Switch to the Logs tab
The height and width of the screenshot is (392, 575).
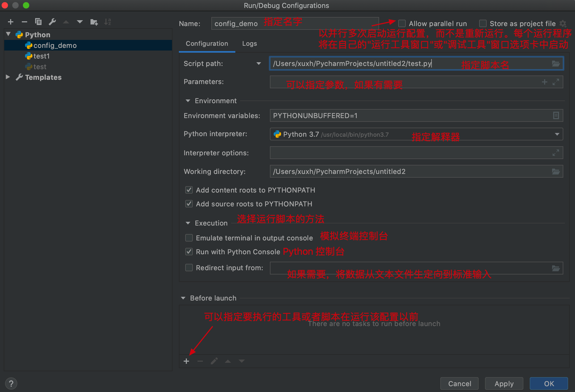coord(249,44)
